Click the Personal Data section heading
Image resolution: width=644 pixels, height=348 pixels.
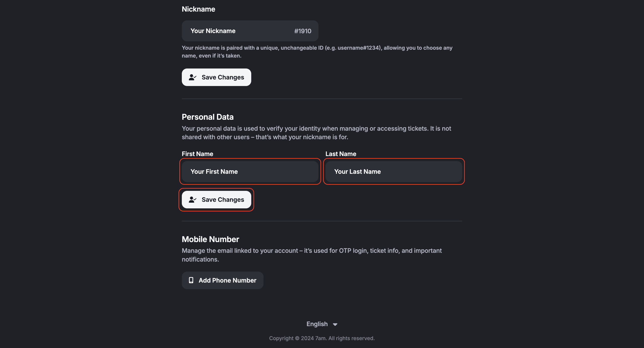pos(208,117)
